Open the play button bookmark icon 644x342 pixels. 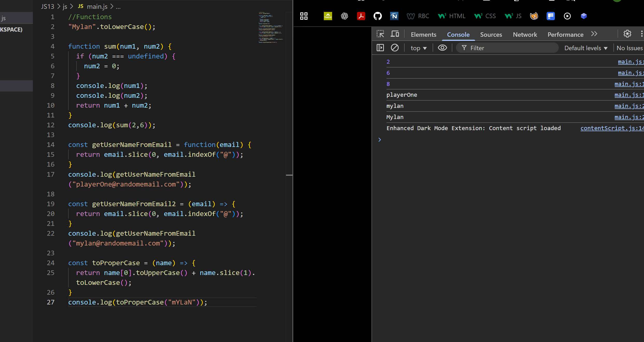[567, 16]
